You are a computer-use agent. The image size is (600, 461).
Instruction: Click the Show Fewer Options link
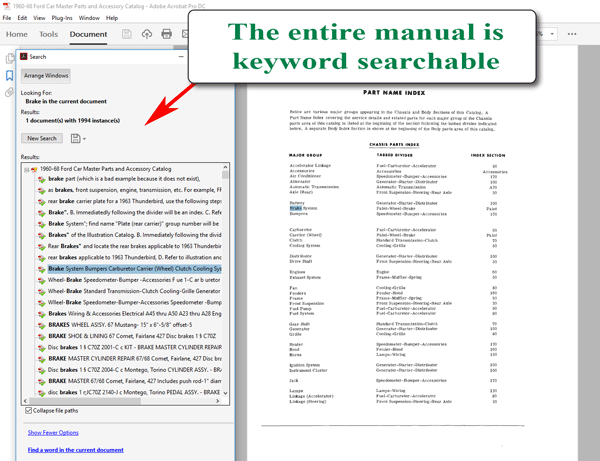coord(53,433)
